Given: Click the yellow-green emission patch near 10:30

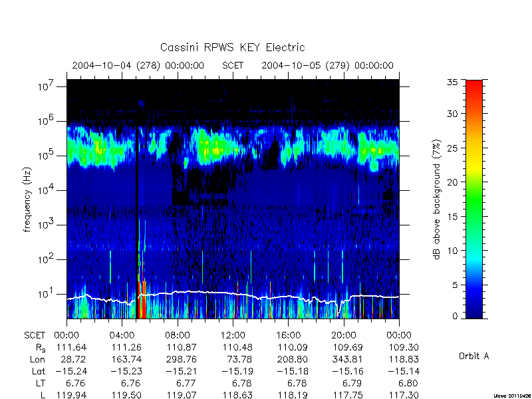Looking at the screenshot, I should [x=217, y=148].
